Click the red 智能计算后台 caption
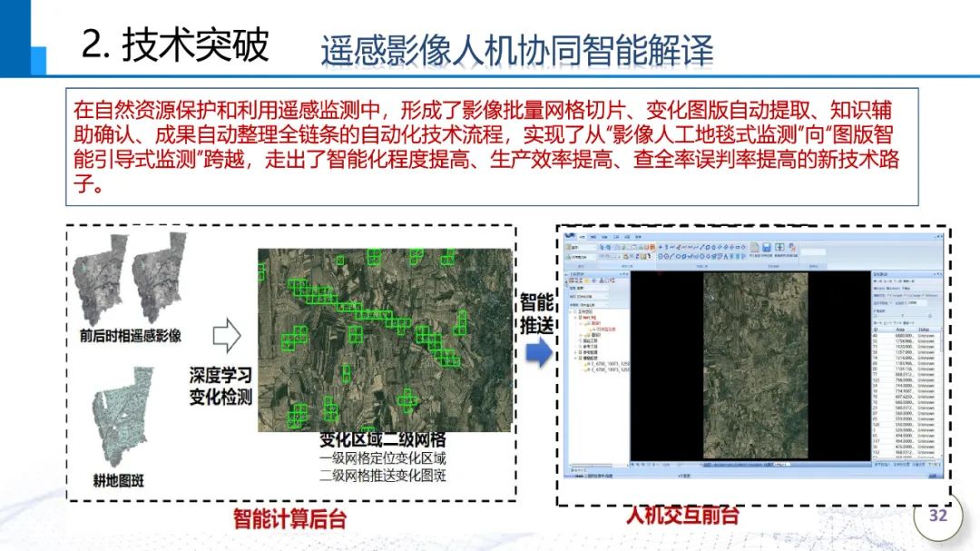 click(290, 519)
